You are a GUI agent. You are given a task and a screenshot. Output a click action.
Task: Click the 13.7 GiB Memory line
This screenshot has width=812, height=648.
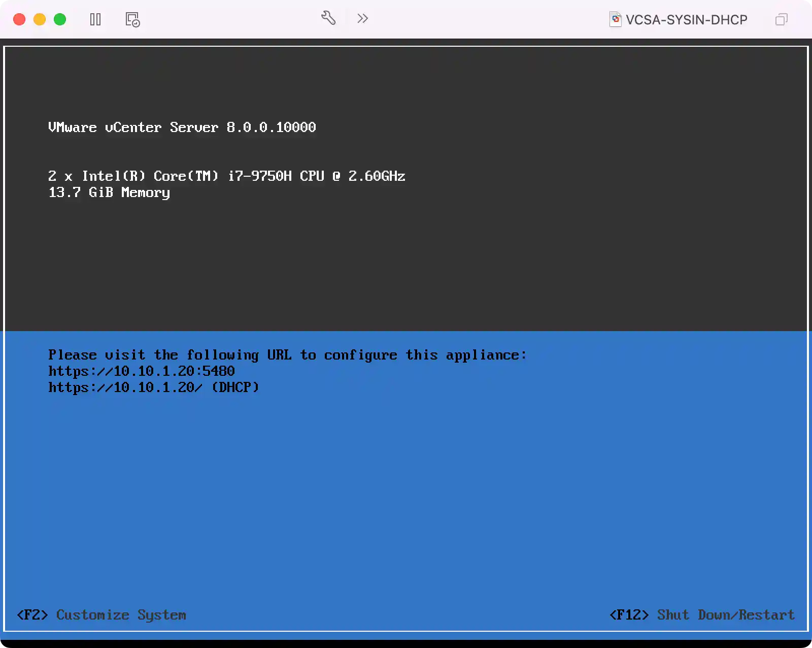(x=109, y=192)
